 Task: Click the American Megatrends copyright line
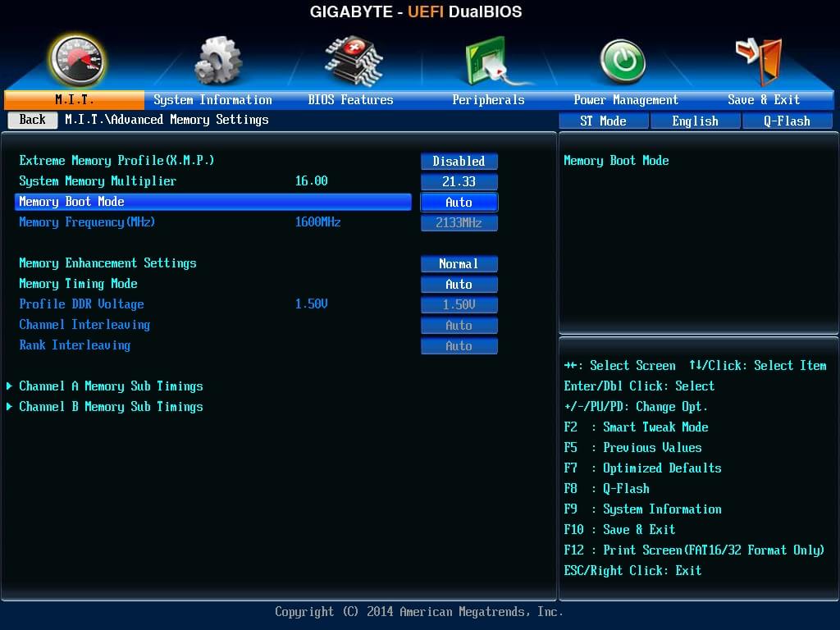click(x=419, y=611)
